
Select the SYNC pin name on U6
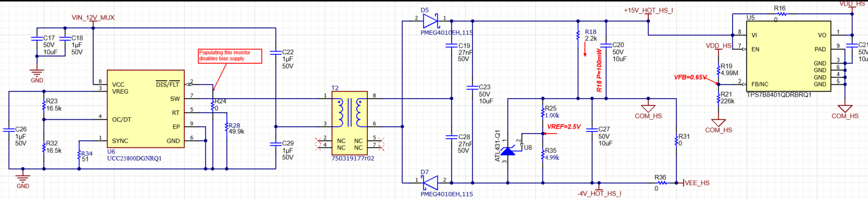click(120, 141)
